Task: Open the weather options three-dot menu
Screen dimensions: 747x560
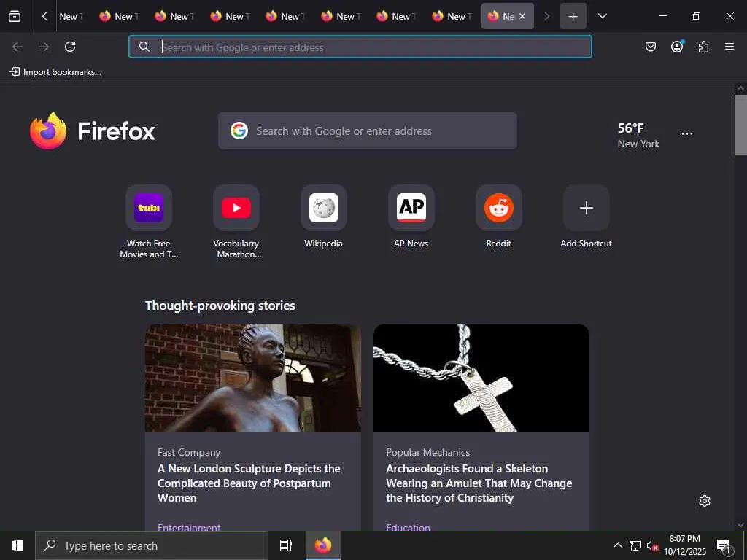Action: (x=687, y=133)
